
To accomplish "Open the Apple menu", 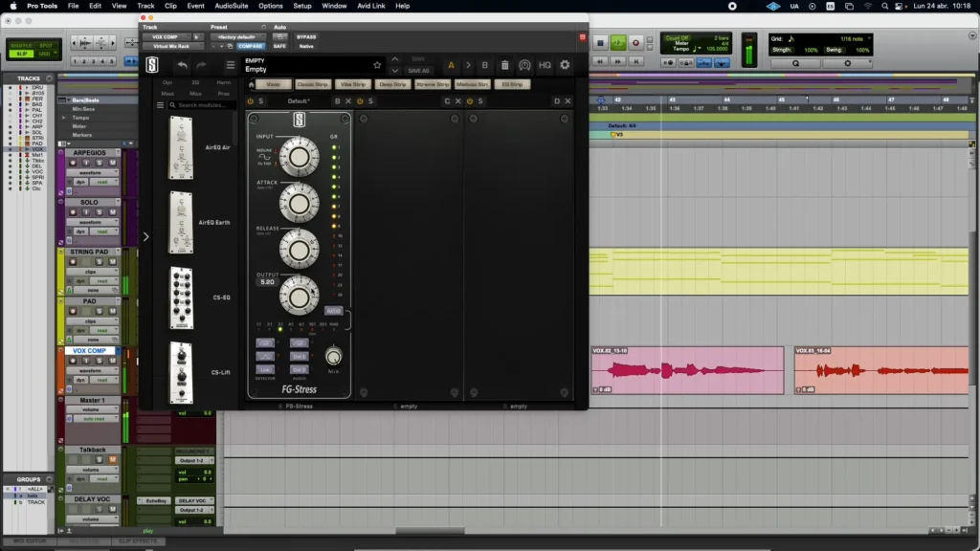I will pyautogui.click(x=13, y=6).
